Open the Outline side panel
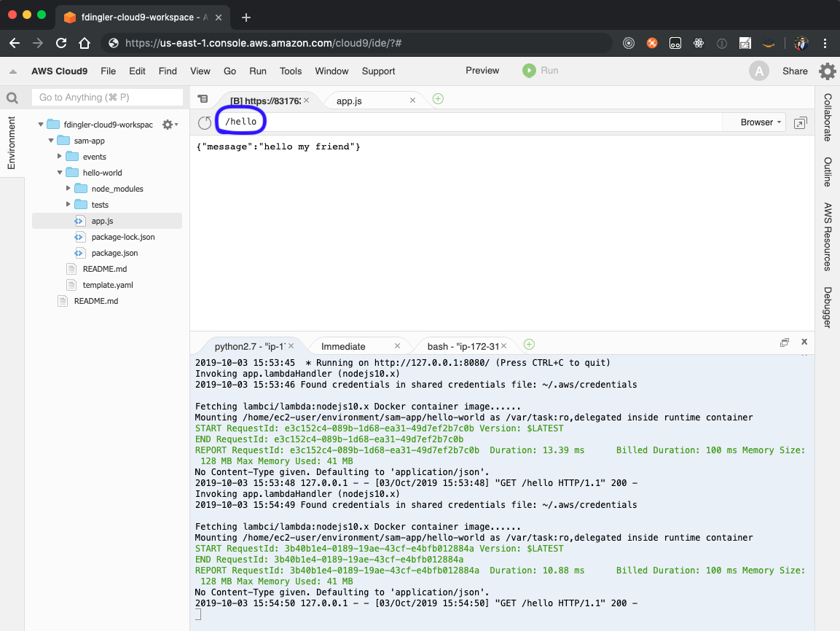This screenshot has height=631, width=840. point(828,172)
